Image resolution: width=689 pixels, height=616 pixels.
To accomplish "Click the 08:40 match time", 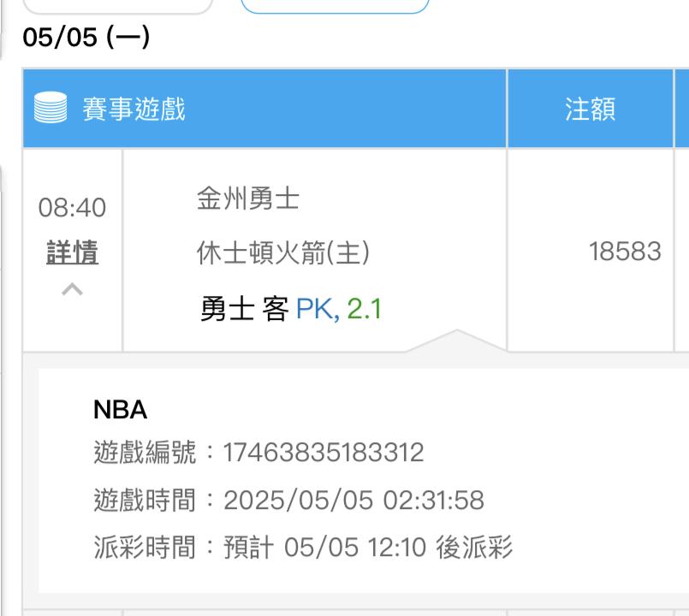I will [x=73, y=208].
